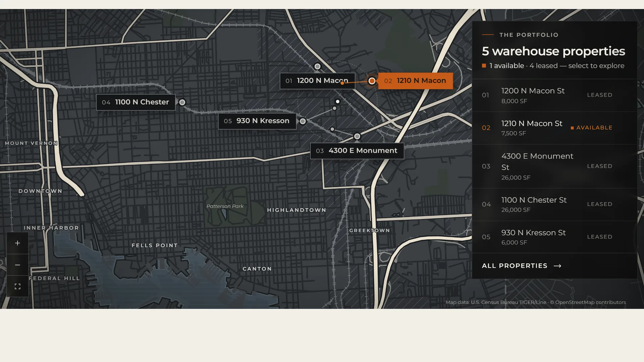
Task: Select the map pin beside 930 N Kresson label
Action: tap(303, 121)
